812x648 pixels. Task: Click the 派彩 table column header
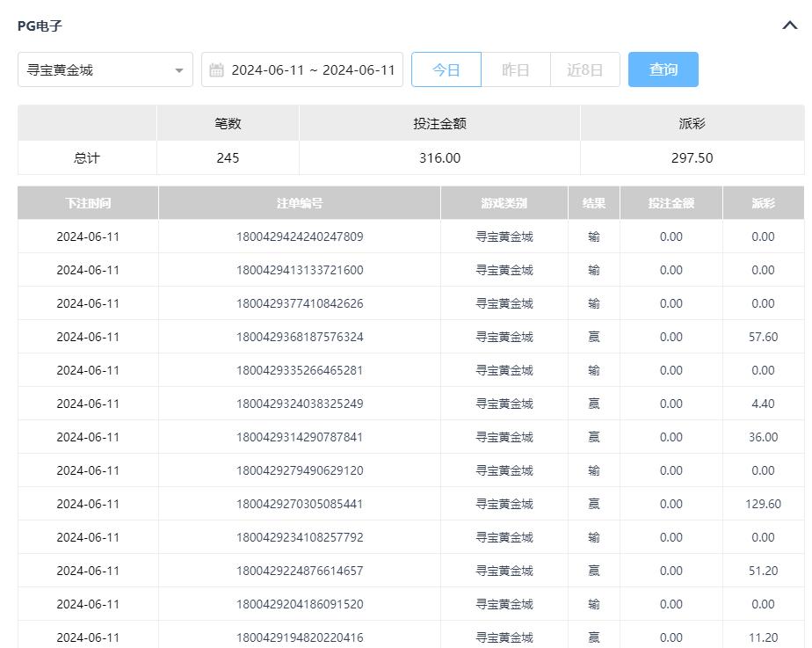(763, 203)
